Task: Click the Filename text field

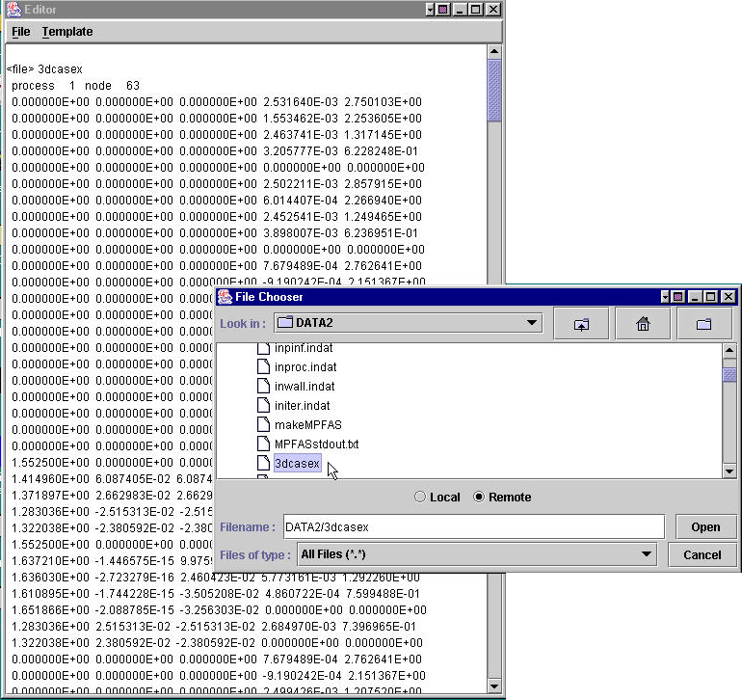Action: [471, 527]
